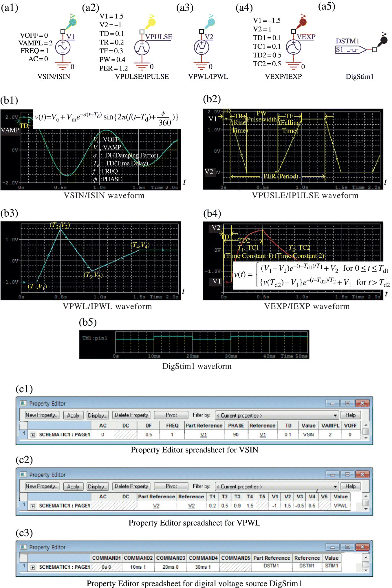Click Value cell showing VPWL
Image resolution: width=392 pixels, height=588 pixels.
point(340,506)
